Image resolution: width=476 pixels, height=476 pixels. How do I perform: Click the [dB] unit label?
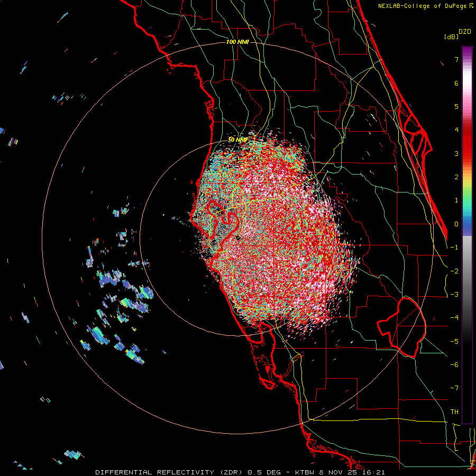tap(452, 36)
